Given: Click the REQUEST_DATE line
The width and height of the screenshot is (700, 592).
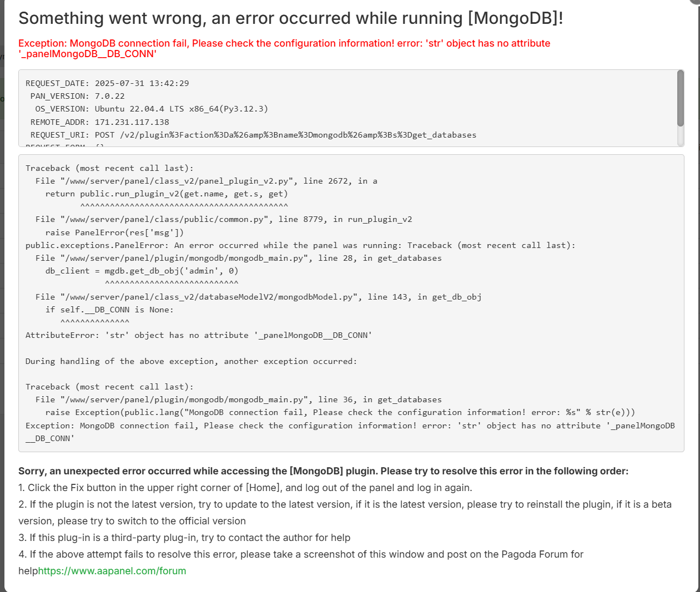Looking at the screenshot, I should (x=107, y=83).
